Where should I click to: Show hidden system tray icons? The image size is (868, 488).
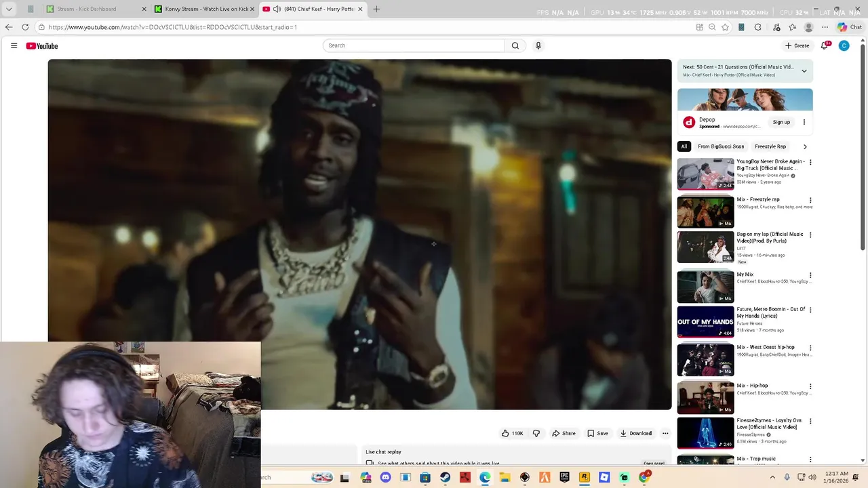point(772,477)
